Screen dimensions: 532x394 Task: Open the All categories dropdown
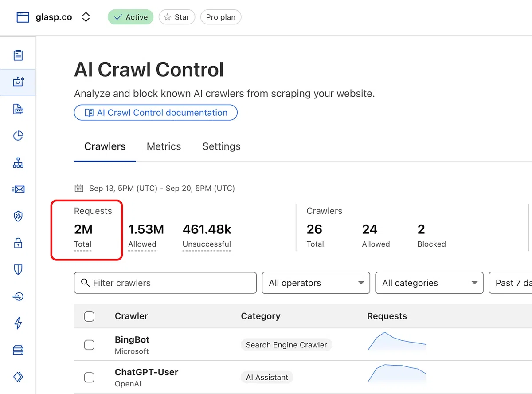[430, 283]
